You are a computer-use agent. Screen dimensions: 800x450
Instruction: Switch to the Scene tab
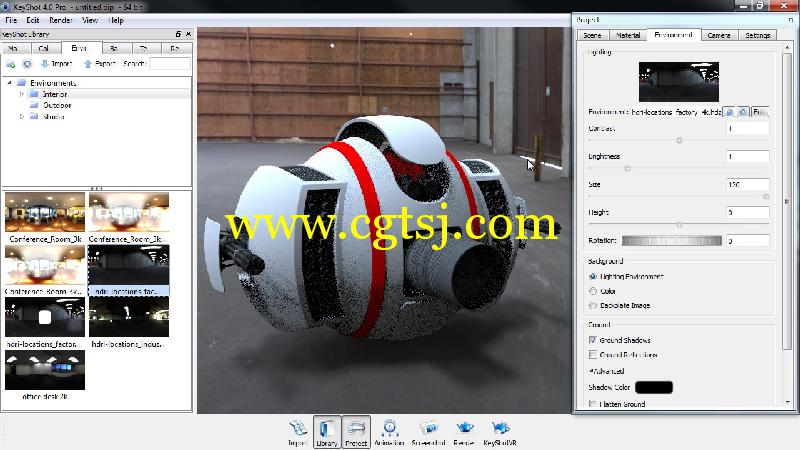point(592,35)
